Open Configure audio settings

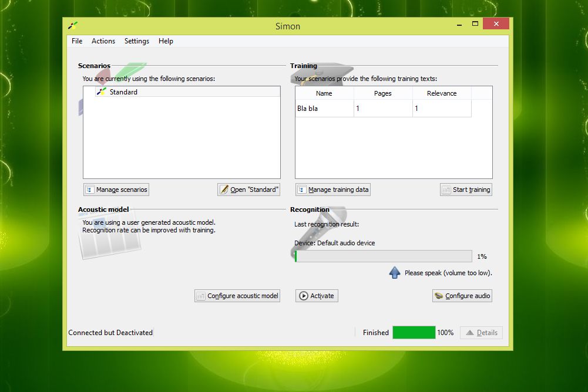[x=462, y=296]
